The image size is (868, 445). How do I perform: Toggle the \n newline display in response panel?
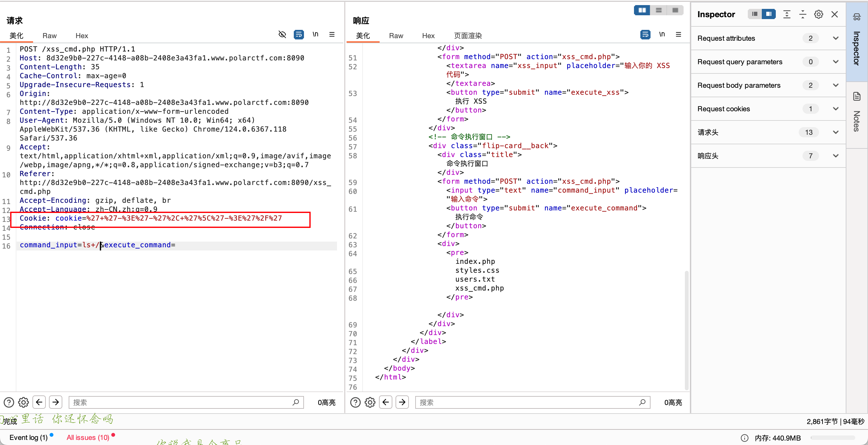pyautogui.click(x=662, y=35)
